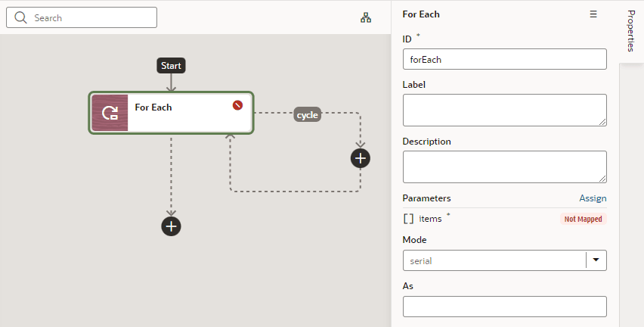Add action with plus icon below For Each
The image size is (644, 327).
click(x=171, y=226)
